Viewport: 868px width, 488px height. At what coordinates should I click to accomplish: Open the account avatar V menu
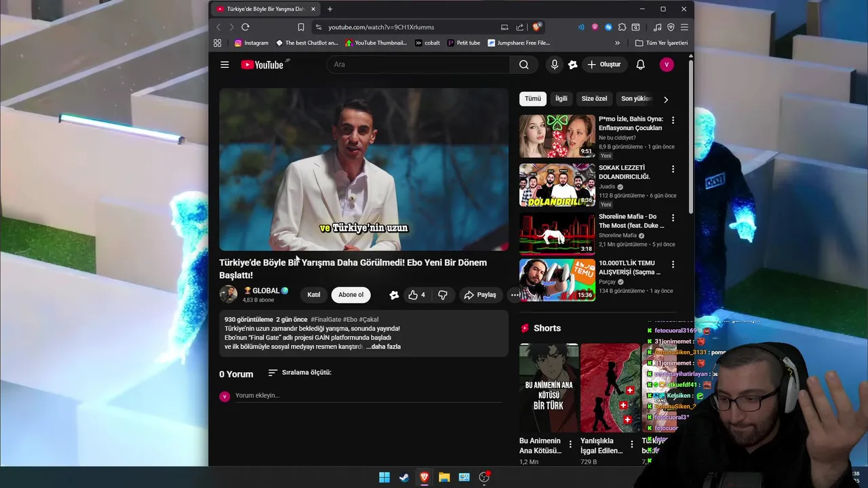tap(667, 64)
